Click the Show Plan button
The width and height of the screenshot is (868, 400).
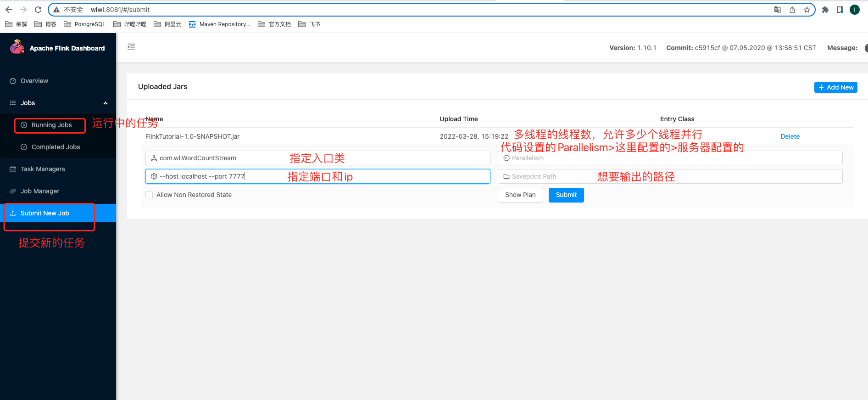(520, 195)
